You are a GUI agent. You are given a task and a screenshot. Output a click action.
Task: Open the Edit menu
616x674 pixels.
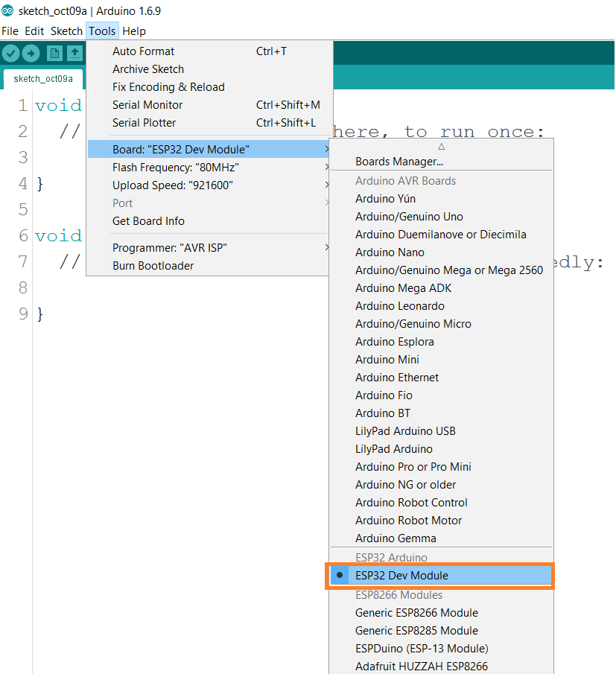pyautogui.click(x=34, y=31)
